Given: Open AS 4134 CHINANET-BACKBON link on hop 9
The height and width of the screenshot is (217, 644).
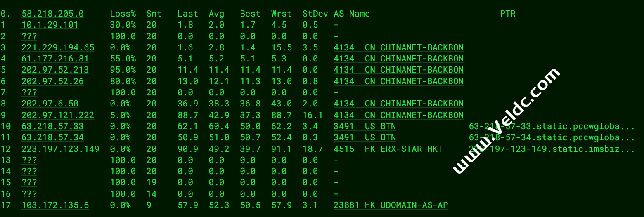Looking at the screenshot, I should coord(398,115).
